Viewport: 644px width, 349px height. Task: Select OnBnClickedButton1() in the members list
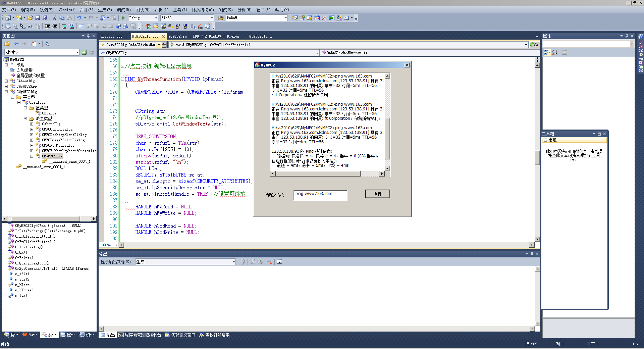pyautogui.click(x=35, y=236)
